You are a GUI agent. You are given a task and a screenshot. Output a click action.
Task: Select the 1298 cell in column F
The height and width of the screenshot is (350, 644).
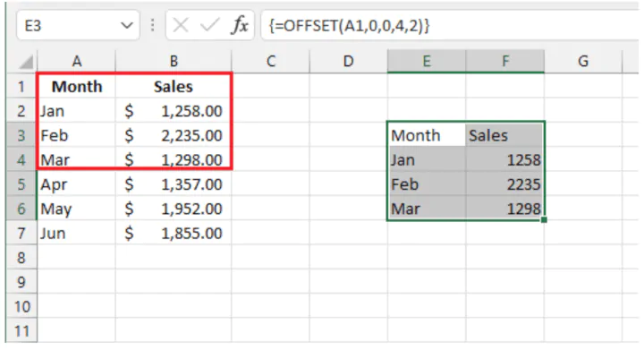[x=505, y=209]
